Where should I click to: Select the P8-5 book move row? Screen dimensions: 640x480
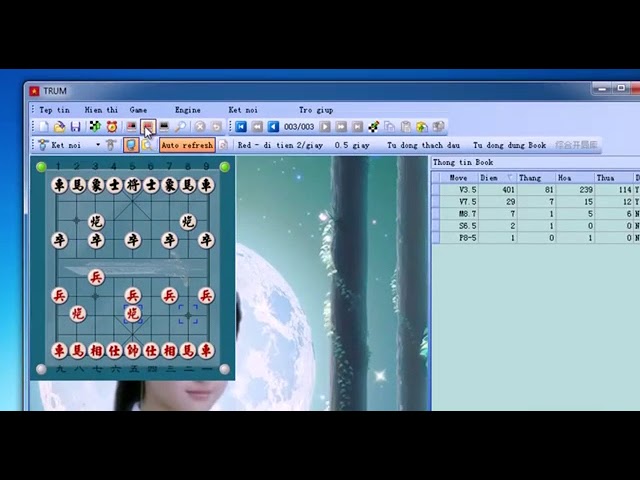point(536,238)
